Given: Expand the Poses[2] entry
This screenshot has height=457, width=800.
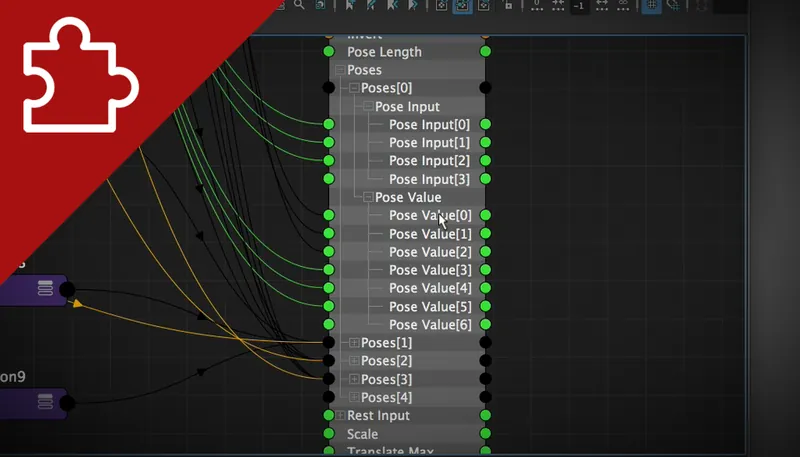Looking at the screenshot, I should [x=354, y=361].
